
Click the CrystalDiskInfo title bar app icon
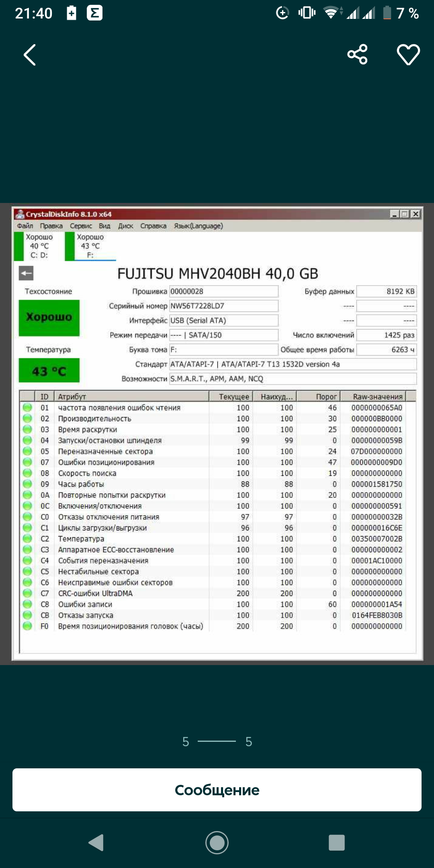tap(20, 214)
